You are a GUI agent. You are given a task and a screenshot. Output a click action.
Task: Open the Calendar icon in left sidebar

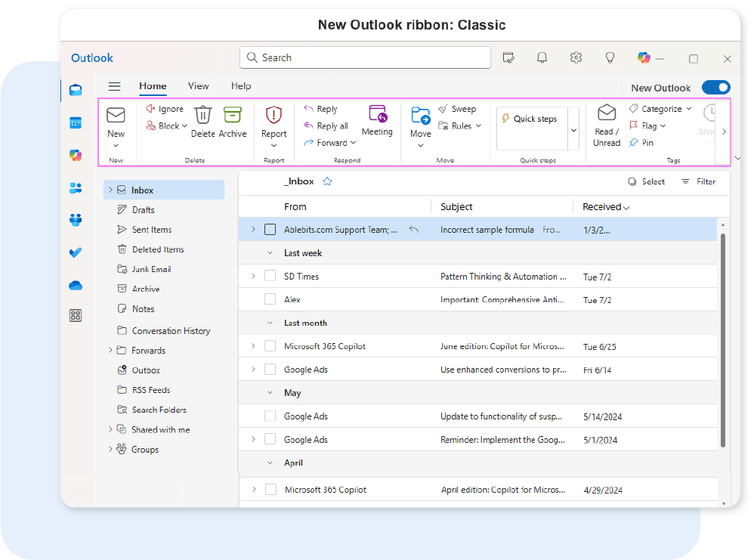pos(76,122)
